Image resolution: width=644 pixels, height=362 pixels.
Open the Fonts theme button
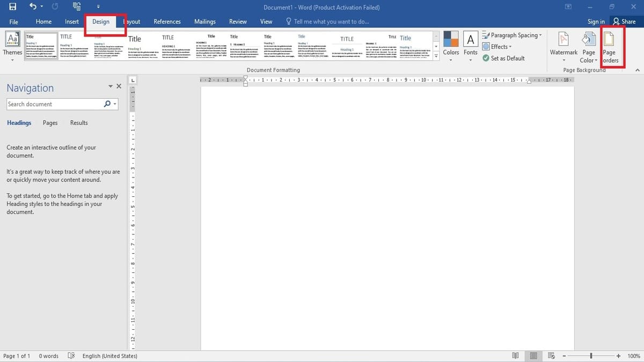(x=471, y=46)
